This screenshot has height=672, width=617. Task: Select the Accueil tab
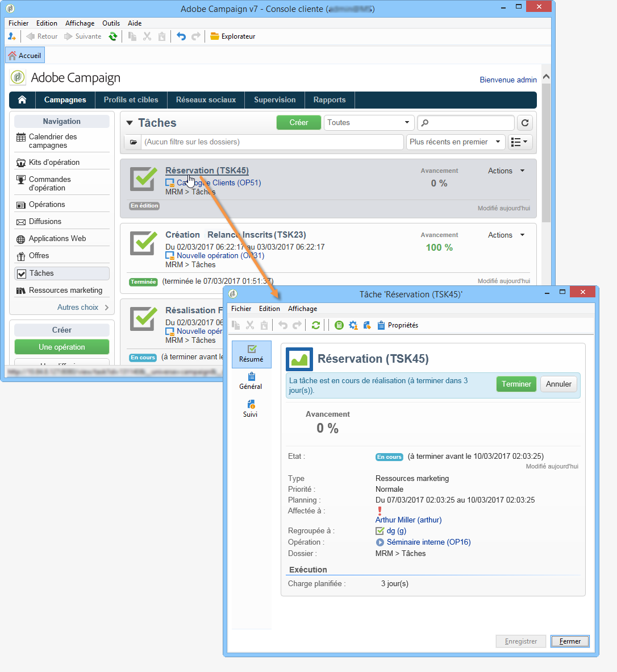[x=25, y=55]
